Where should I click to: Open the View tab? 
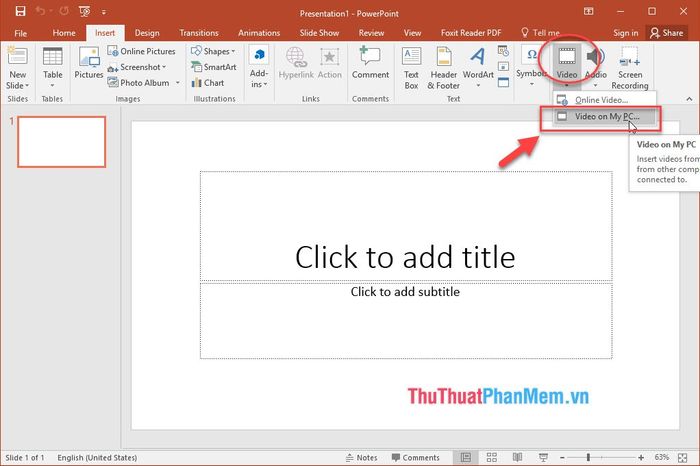[412, 33]
